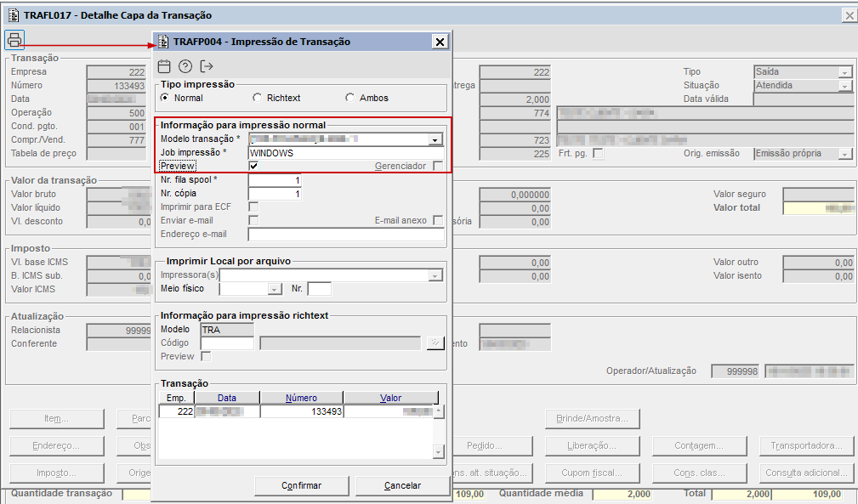The width and height of the screenshot is (858, 504).
Task: Click the Transportadora... button
Action: pos(807,446)
